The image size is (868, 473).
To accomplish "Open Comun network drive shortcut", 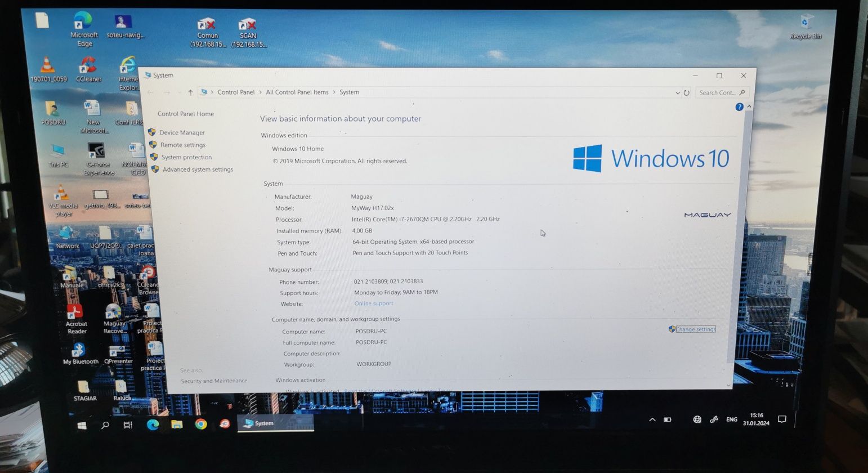I will [207, 33].
